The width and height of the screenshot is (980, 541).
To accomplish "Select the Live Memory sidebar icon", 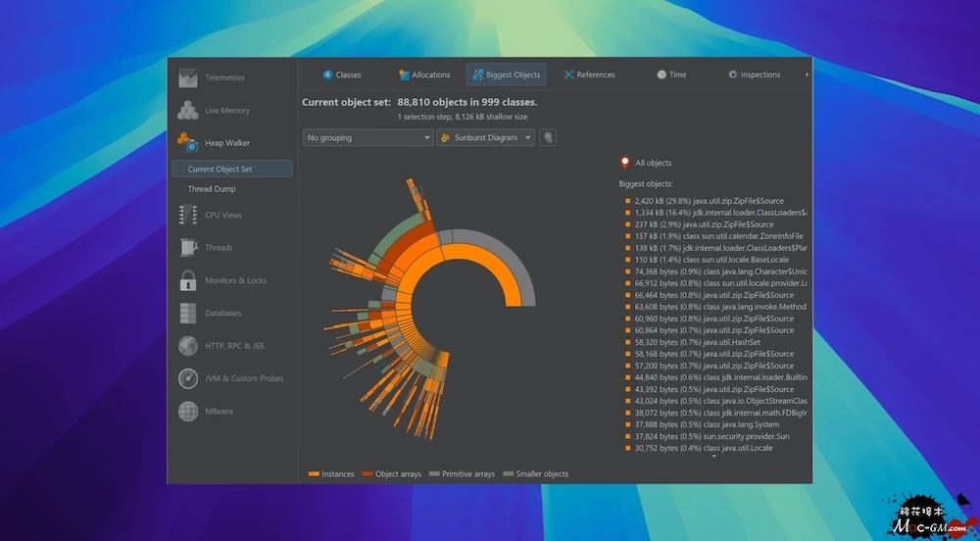I will [x=188, y=111].
